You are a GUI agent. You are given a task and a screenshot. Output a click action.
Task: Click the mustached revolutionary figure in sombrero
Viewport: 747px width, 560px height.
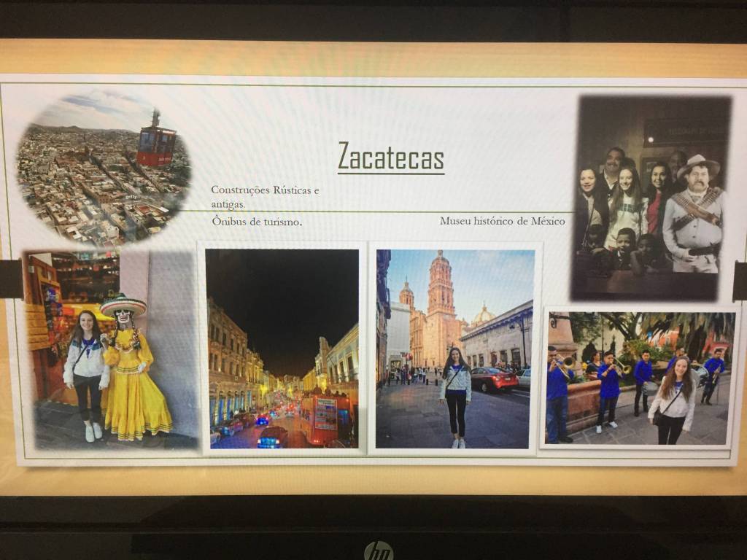(694, 215)
